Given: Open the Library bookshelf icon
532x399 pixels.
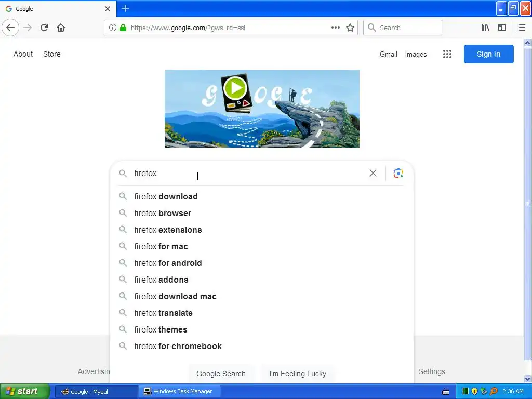Looking at the screenshot, I should [x=485, y=28].
